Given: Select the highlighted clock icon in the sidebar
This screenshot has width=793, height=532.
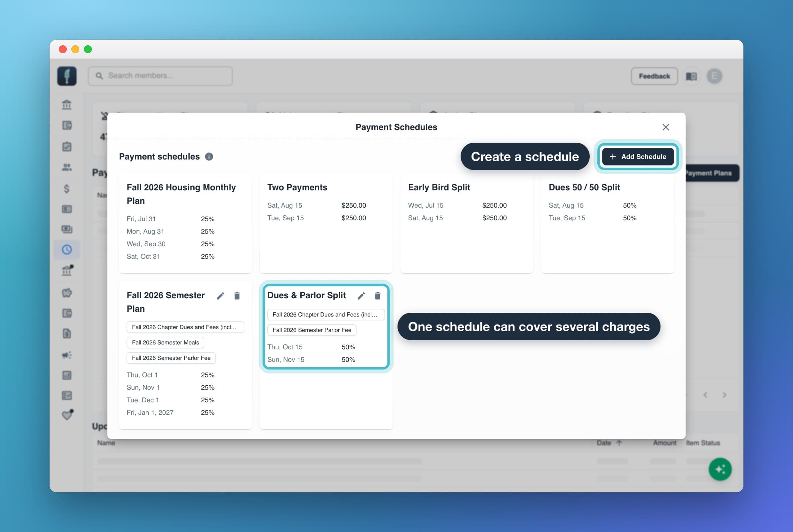Looking at the screenshot, I should [x=66, y=250].
